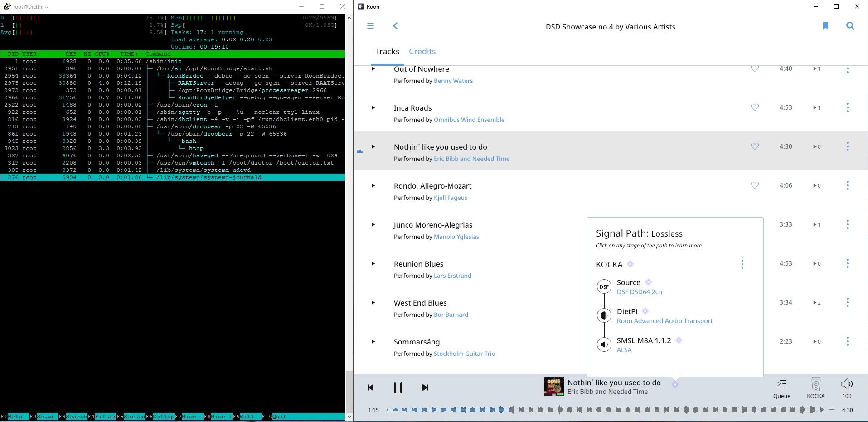Favorite the Out of Nowhere track
The height and width of the screenshot is (422, 868).
pos(755,68)
